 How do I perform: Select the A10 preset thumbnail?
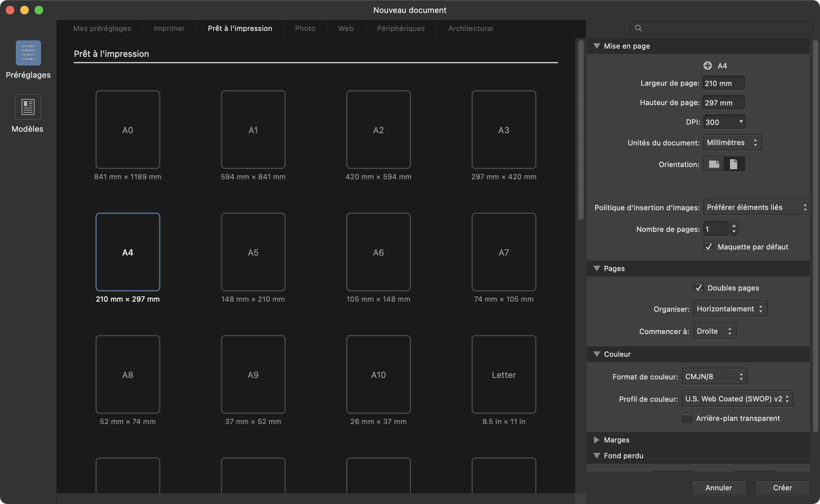coord(378,374)
